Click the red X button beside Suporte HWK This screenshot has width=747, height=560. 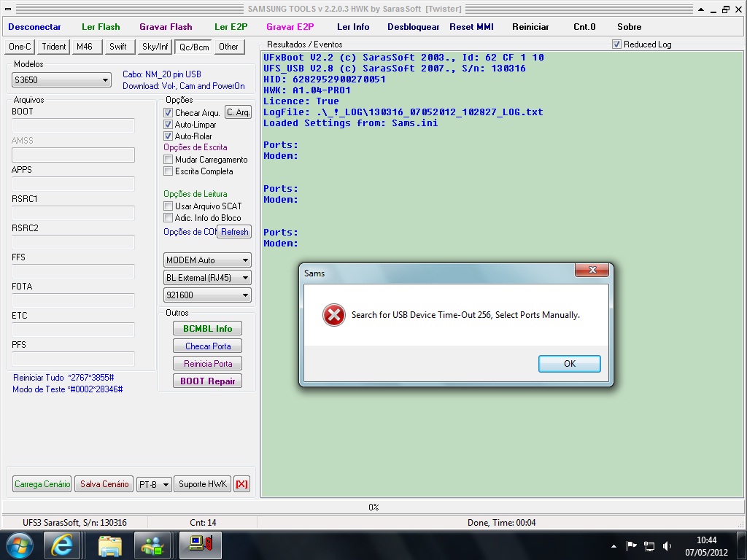tap(241, 484)
